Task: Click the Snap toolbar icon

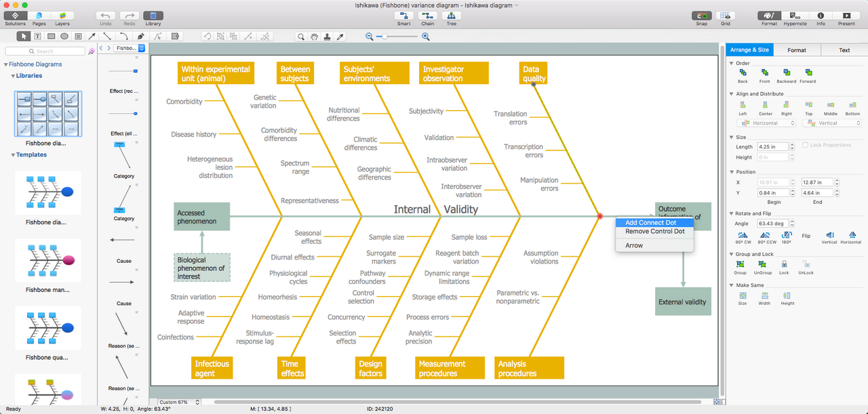Action: [x=701, y=16]
